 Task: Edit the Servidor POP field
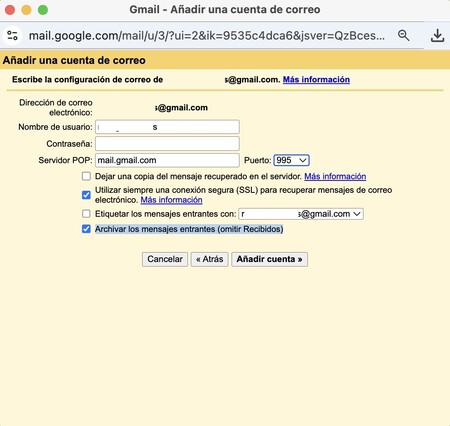click(167, 160)
